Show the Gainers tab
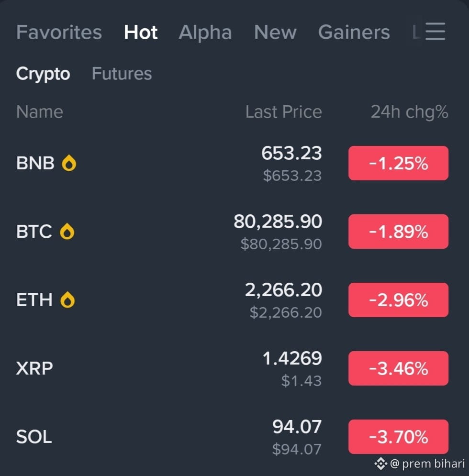Screen dimensions: 469x476 [354, 32]
